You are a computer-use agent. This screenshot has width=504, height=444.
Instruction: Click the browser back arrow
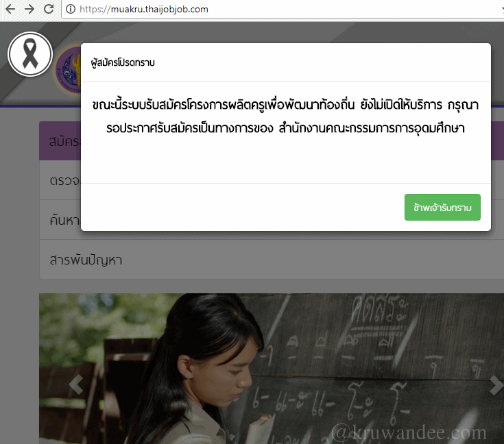click(x=10, y=10)
